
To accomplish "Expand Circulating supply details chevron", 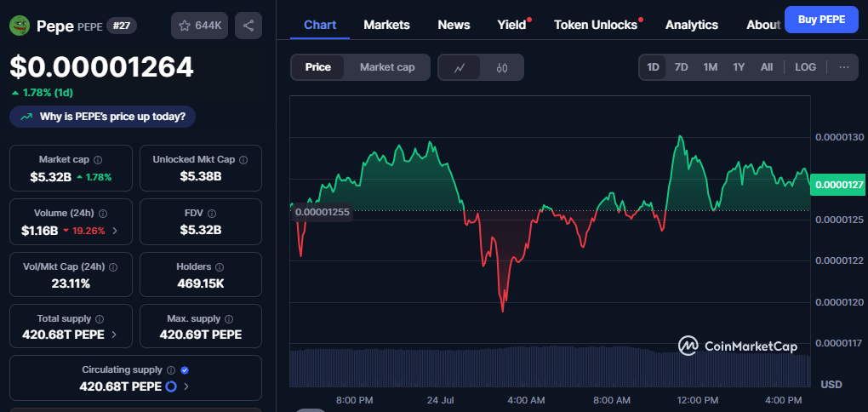I will pyautogui.click(x=186, y=386).
